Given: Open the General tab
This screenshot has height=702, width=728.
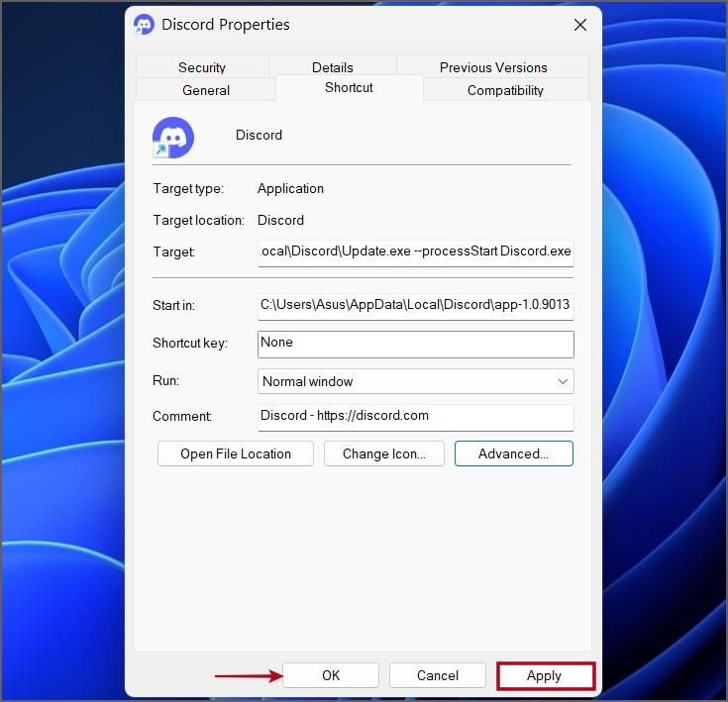Looking at the screenshot, I should (206, 90).
